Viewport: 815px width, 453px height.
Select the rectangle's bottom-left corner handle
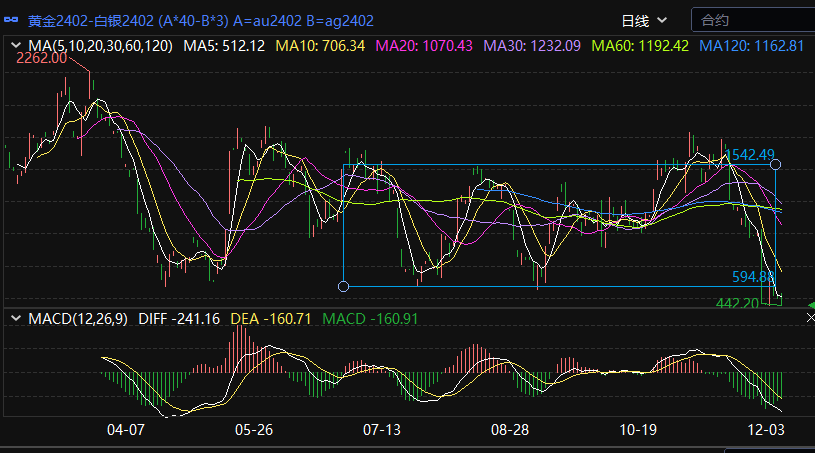pyautogui.click(x=344, y=287)
